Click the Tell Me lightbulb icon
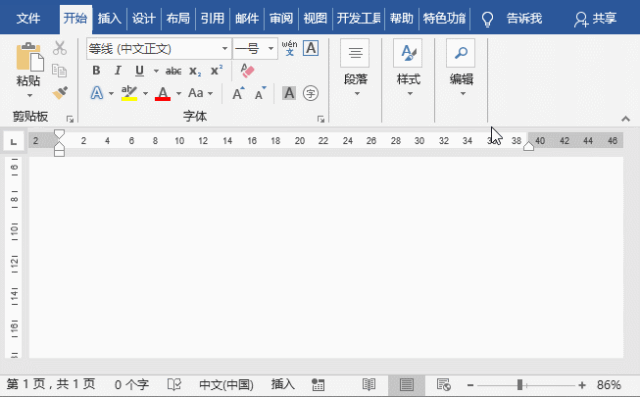 point(487,19)
